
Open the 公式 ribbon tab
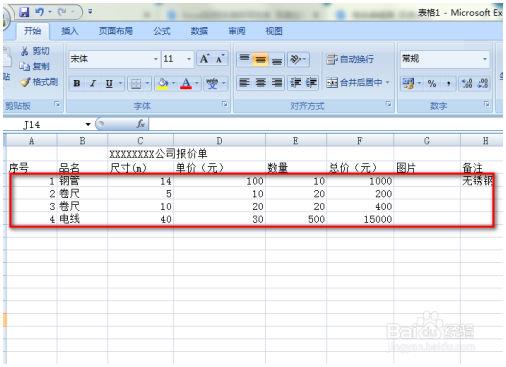coord(162,31)
